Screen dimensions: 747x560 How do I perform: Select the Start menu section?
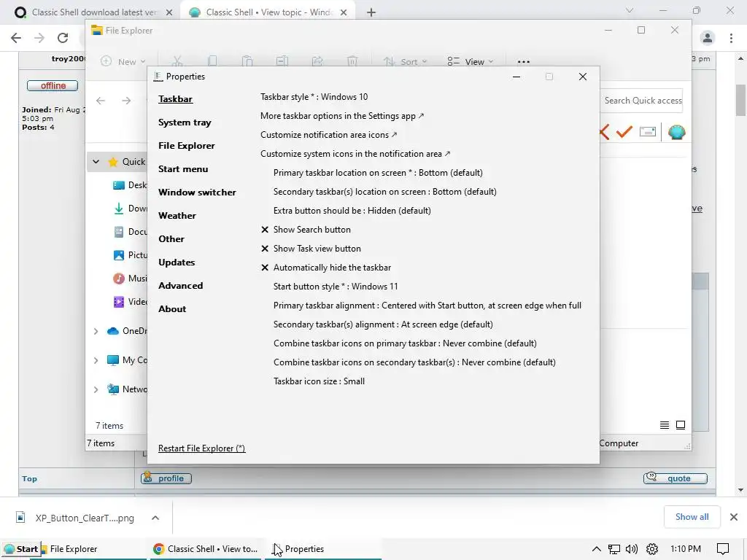tap(183, 169)
